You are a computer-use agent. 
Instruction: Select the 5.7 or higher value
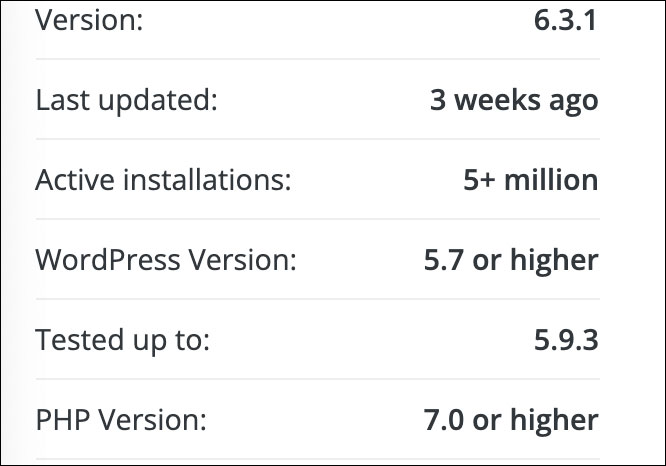point(511,260)
